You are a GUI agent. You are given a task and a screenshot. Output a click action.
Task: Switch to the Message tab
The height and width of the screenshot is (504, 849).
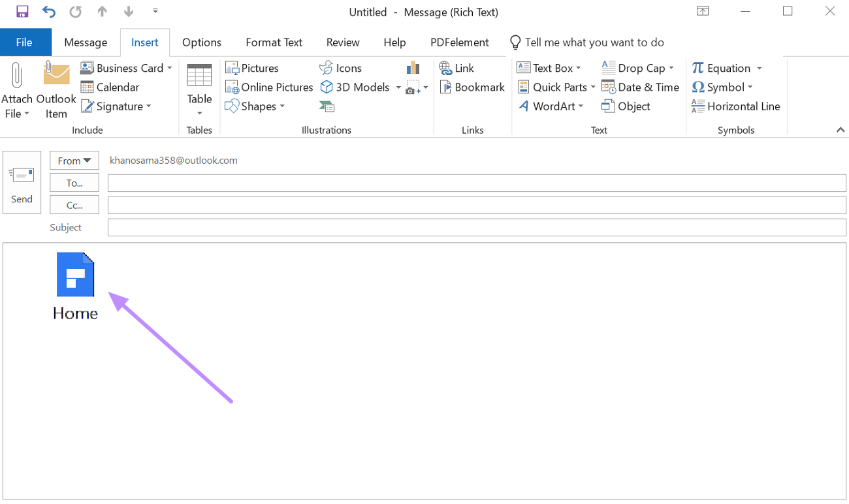tap(86, 42)
